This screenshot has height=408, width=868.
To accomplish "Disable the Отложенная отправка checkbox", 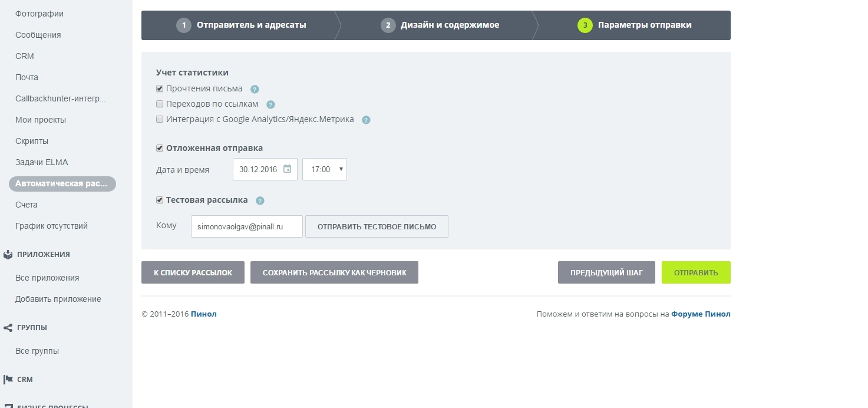I will point(160,148).
